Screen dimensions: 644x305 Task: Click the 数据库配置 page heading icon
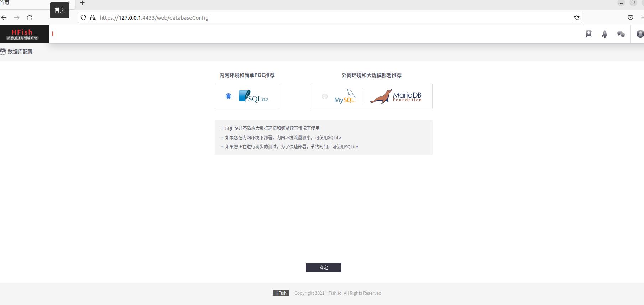pyautogui.click(x=3, y=52)
